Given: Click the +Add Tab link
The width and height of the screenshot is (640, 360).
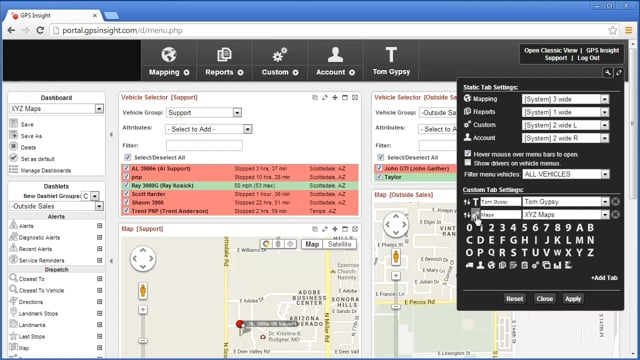Looking at the screenshot, I should pos(604,278).
